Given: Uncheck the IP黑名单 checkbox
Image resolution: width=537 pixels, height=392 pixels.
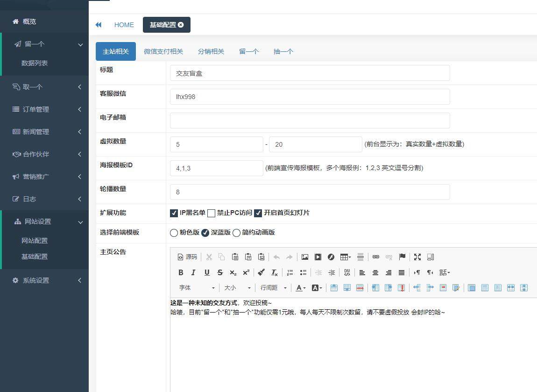Looking at the screenshot, I should tap(174, 213).
